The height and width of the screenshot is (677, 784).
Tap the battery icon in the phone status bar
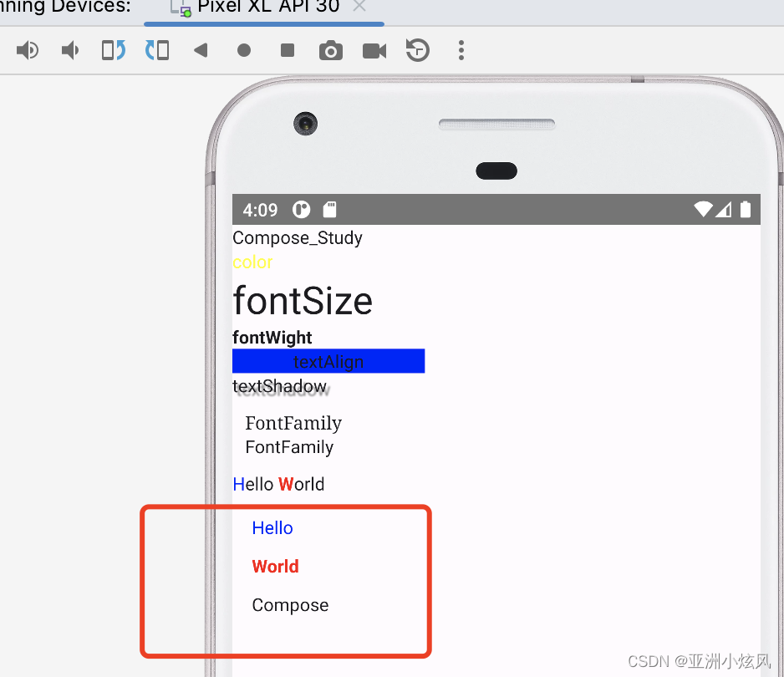(746, 209)
